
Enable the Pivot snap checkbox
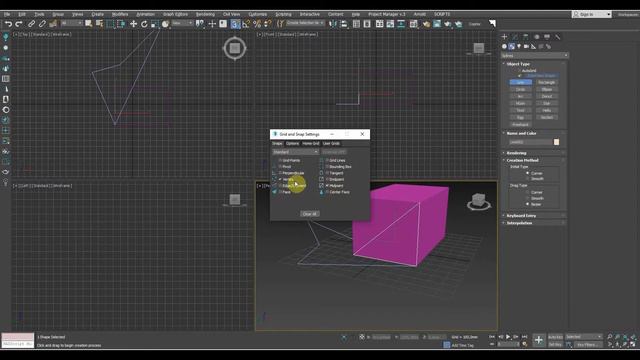point(280,167)
